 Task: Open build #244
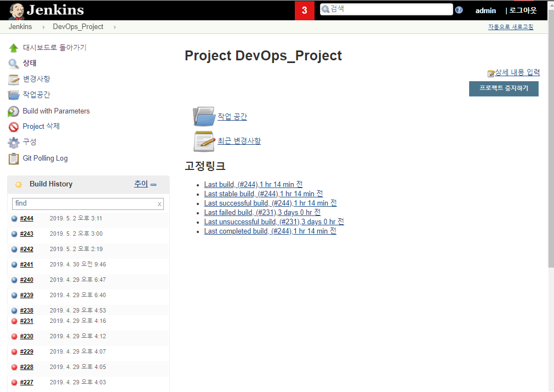click(26, 218)
